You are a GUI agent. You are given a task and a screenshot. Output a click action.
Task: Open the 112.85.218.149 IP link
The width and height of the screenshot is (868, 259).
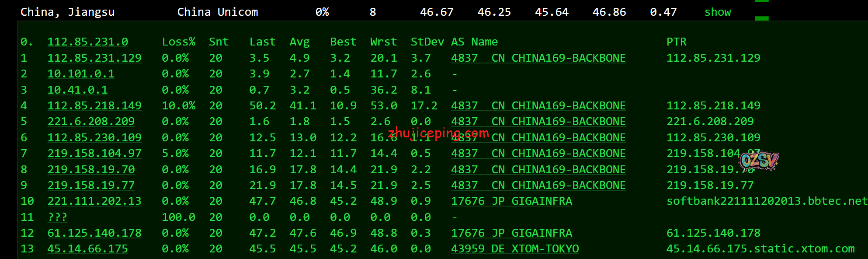[x=94, y=106]
